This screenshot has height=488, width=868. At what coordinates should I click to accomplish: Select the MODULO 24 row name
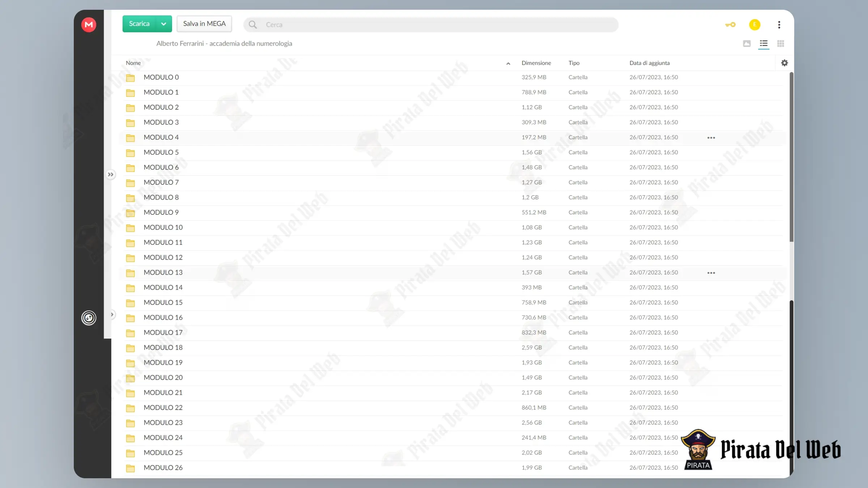point(163,437)
